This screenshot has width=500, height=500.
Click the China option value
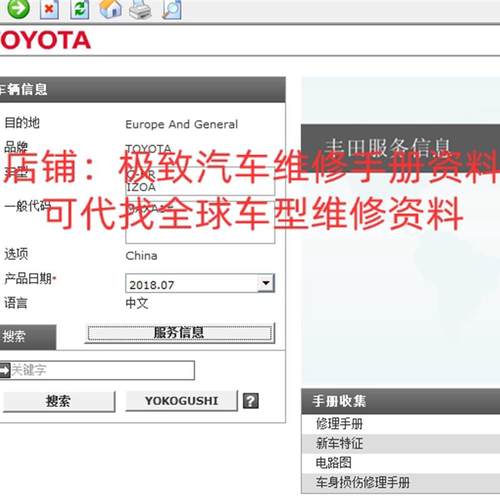(x=141, y=256)
